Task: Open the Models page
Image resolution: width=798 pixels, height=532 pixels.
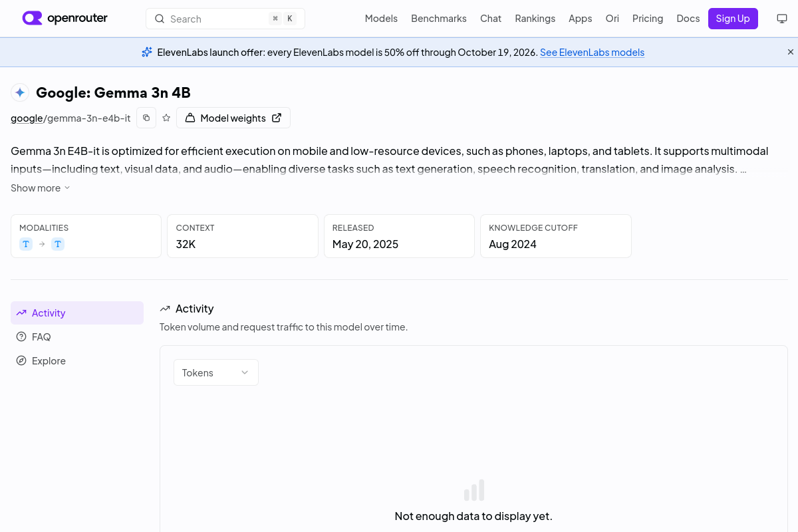Action: coord(381,19)
